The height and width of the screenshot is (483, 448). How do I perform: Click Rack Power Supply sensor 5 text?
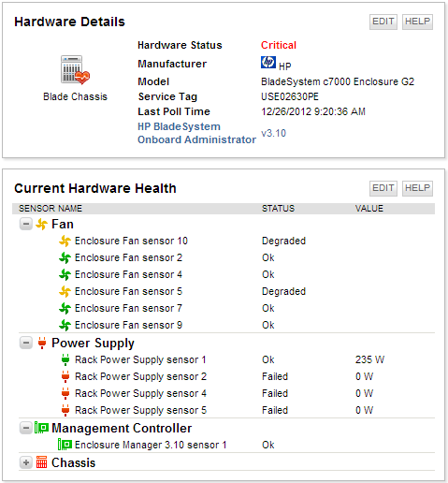pyautogui.click(x=140, y=411)
